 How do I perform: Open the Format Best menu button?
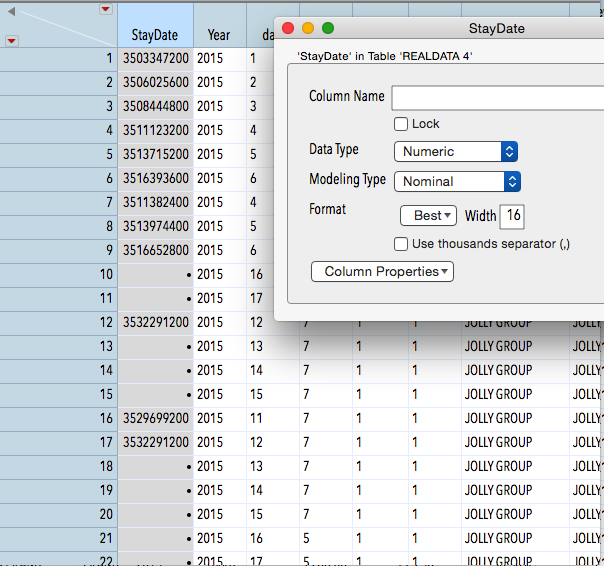pos(428,215)
